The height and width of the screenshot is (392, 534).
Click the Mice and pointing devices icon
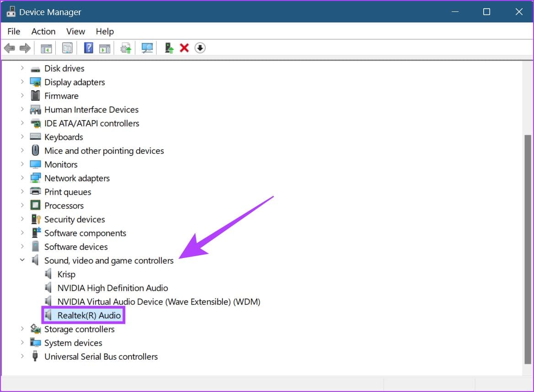(35, 150)
